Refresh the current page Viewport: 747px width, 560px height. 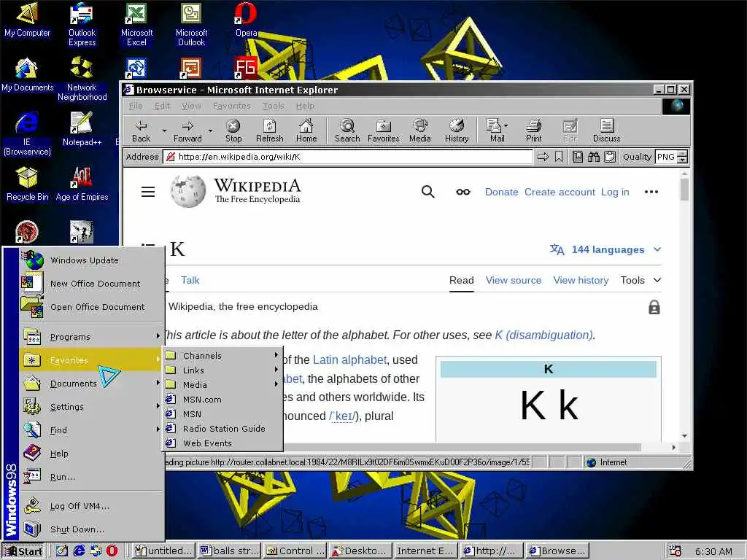270,131
